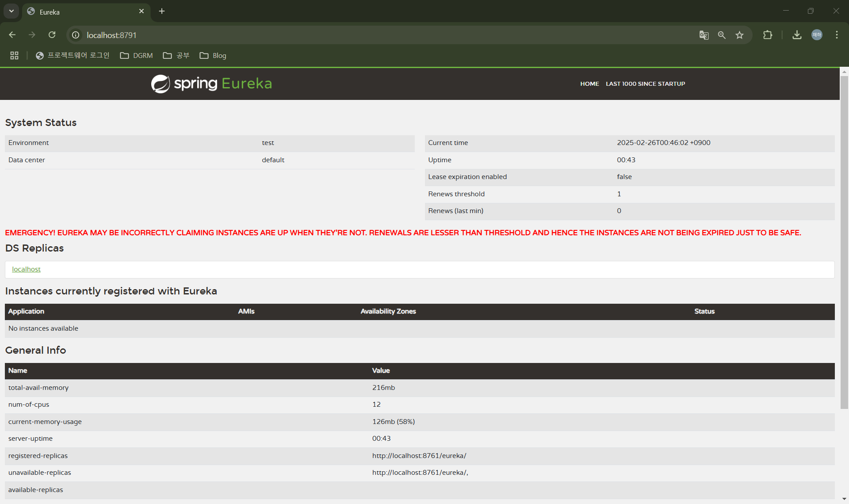Open the 공부 bookmark folder
The image size is (849, 504).
click(x=176, y=55)
